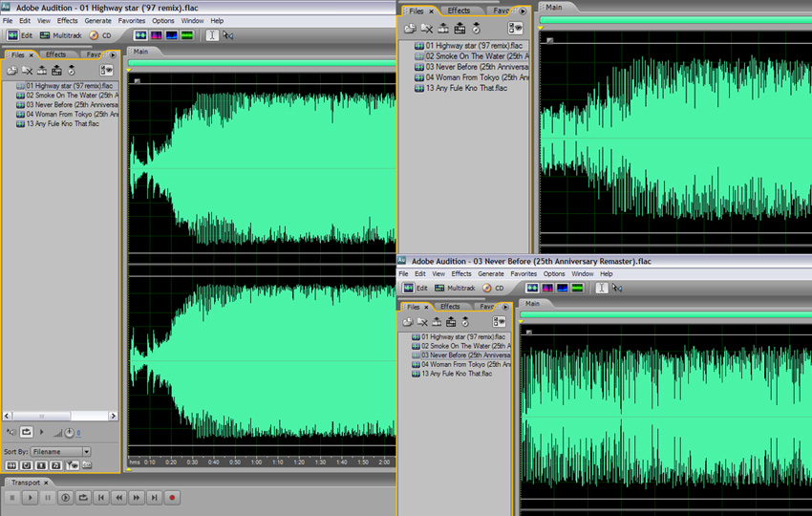Toggle Auto-Play icon in Files panel

coord(11,432)
